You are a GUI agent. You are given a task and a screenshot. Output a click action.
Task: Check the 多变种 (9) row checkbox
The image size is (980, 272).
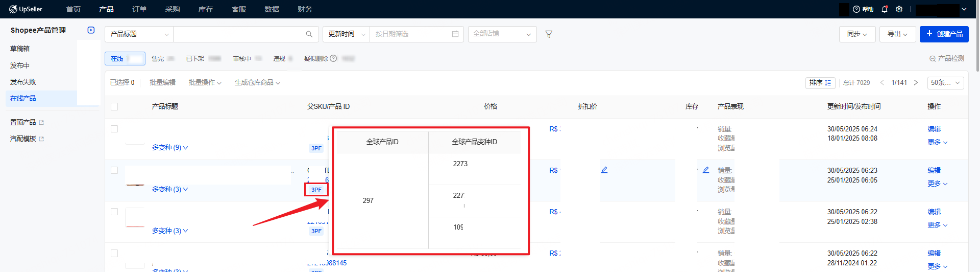(114, 129)
